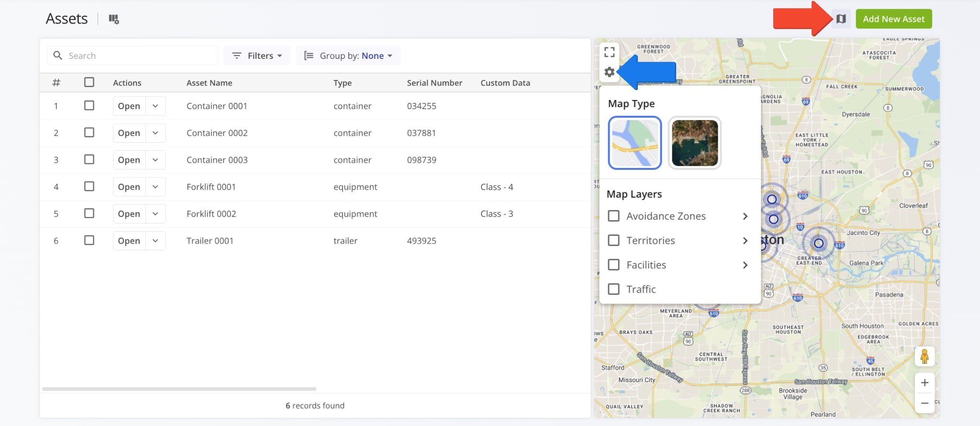Select the satellite map type thumbnail

click(694, 143)
